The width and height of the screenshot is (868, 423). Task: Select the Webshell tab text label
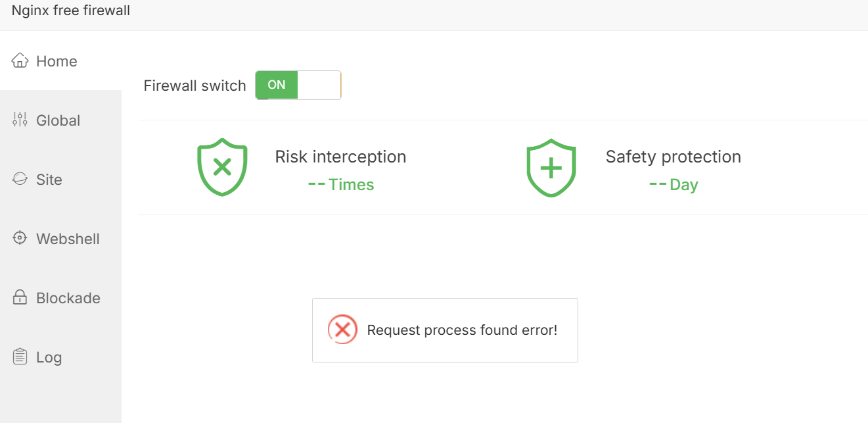click(x=68, y=239)
